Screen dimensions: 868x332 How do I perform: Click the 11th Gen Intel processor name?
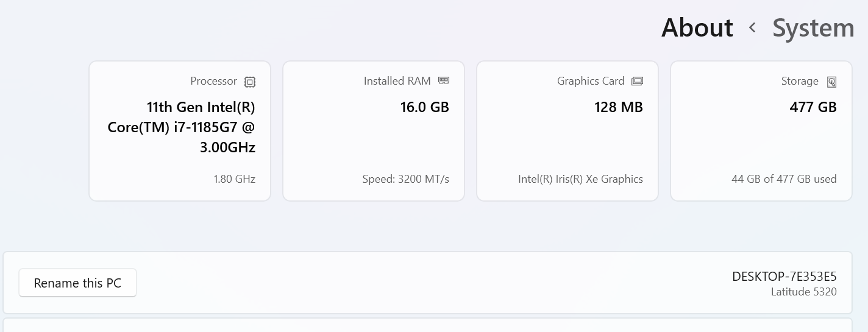(x=182, y=127)
